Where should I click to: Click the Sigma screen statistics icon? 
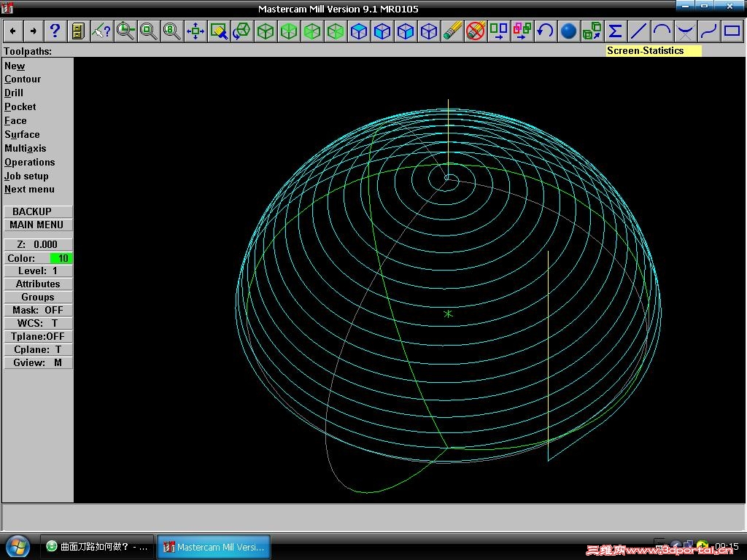616,31
